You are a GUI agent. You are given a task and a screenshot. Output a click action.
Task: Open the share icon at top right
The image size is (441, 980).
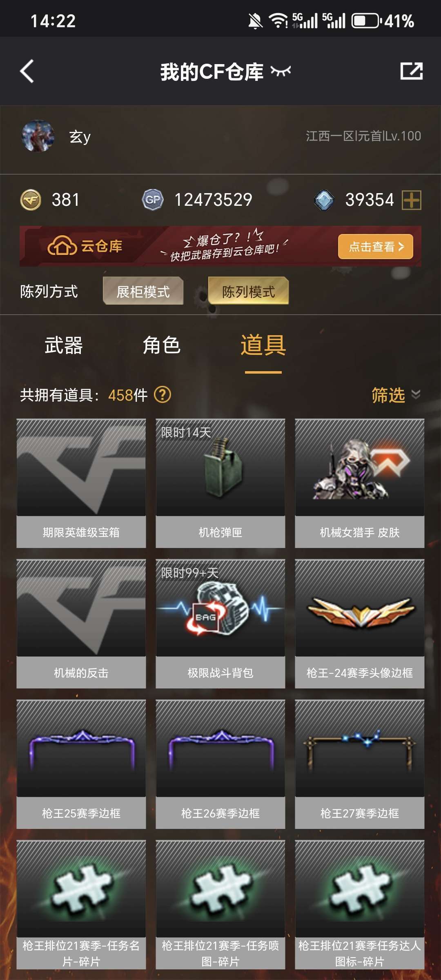(411, 71)
